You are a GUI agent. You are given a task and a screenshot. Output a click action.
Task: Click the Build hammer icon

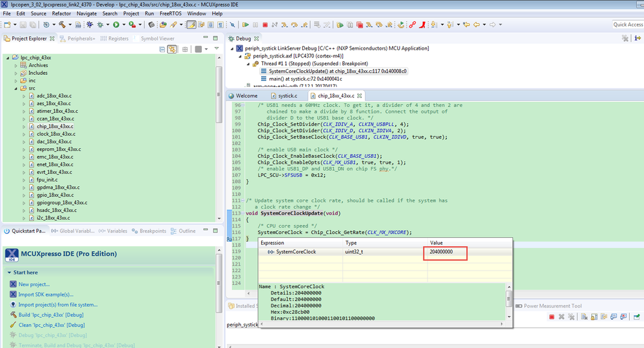click(x=63, y=24)
